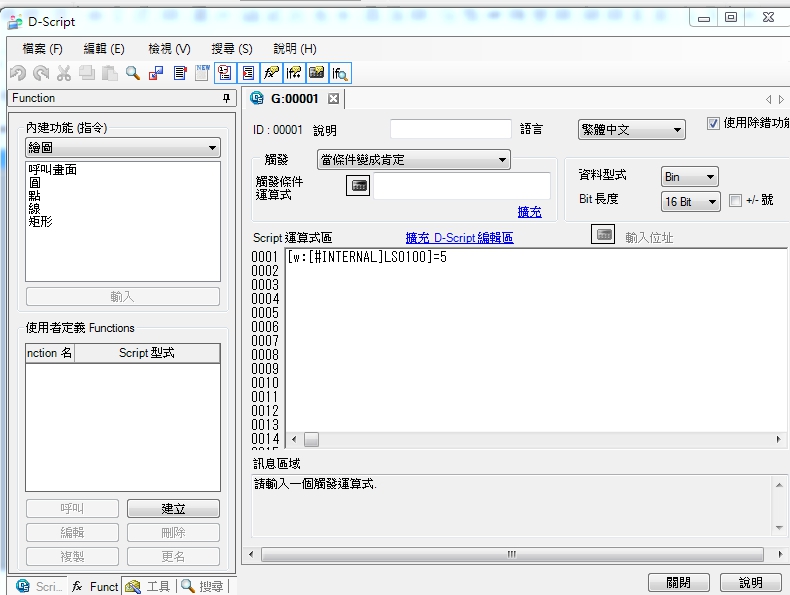The height and width of the screenshot is (595, 790).
Task: Close the G:00001 tab with X
Action: coord(334,99)
